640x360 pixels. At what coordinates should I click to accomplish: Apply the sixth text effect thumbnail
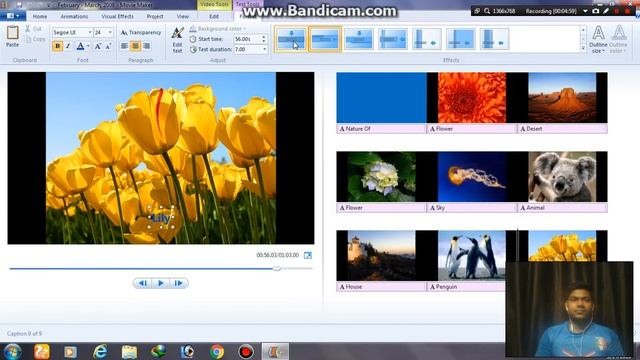pyautogui.click(x=460, y=39)
